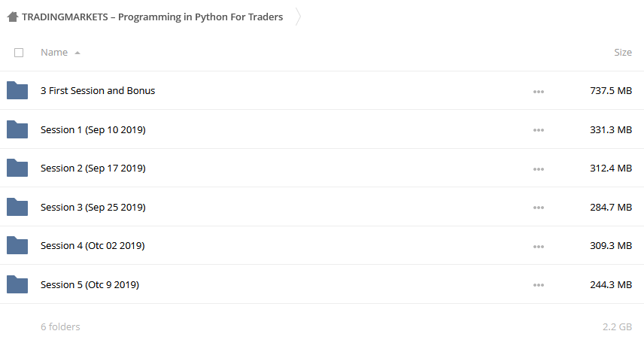This screenshot has height=340, width=644.
Task: Click the home icon in breadcrumb
Action: pos(13,17)
